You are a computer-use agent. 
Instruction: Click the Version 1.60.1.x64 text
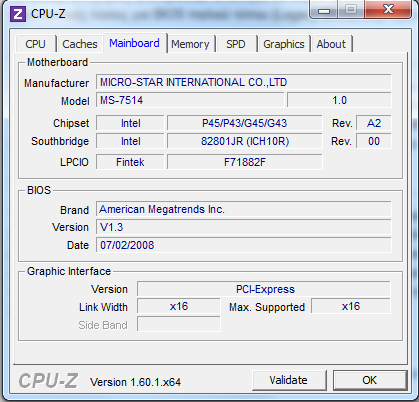pos(135,382)
